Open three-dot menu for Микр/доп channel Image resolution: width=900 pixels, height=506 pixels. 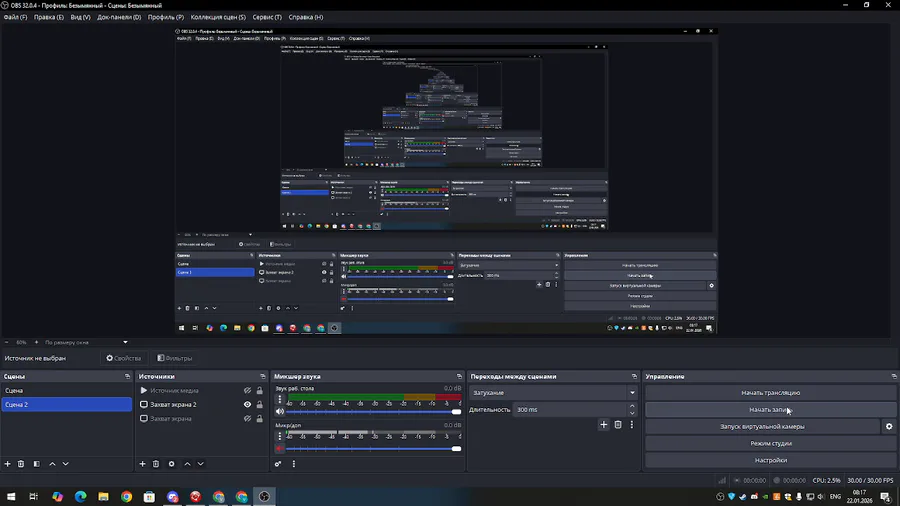(280, 436)
